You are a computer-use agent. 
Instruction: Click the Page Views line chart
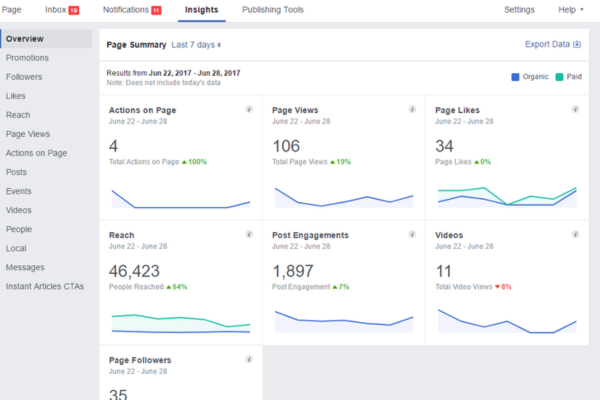[x=344, y=197]
